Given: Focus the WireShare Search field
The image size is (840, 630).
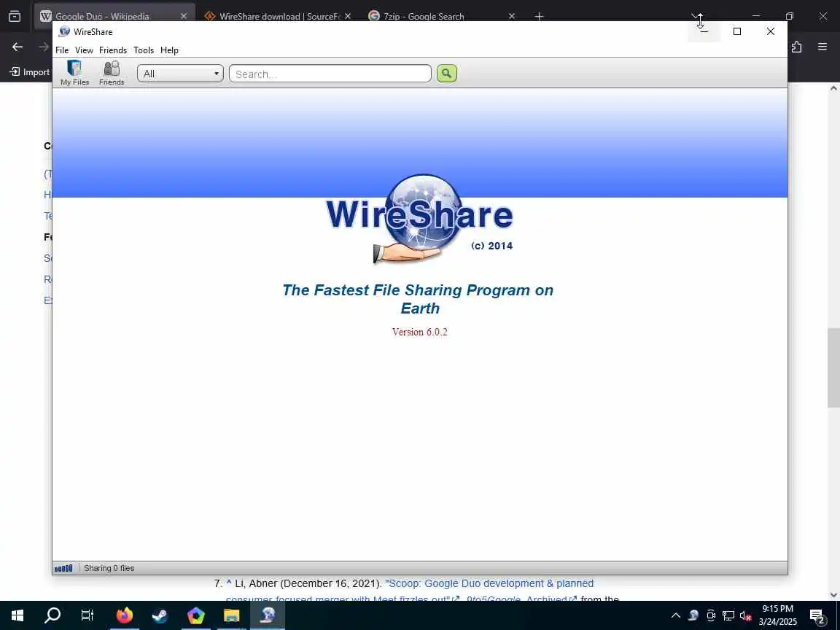Looking at the screenshot, I should click(x=330, y=74).
